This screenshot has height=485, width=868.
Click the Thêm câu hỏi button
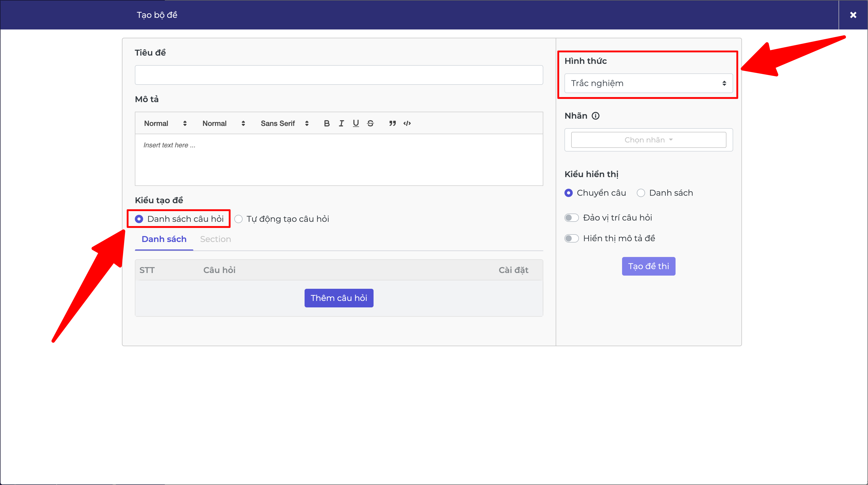[339, 298]
